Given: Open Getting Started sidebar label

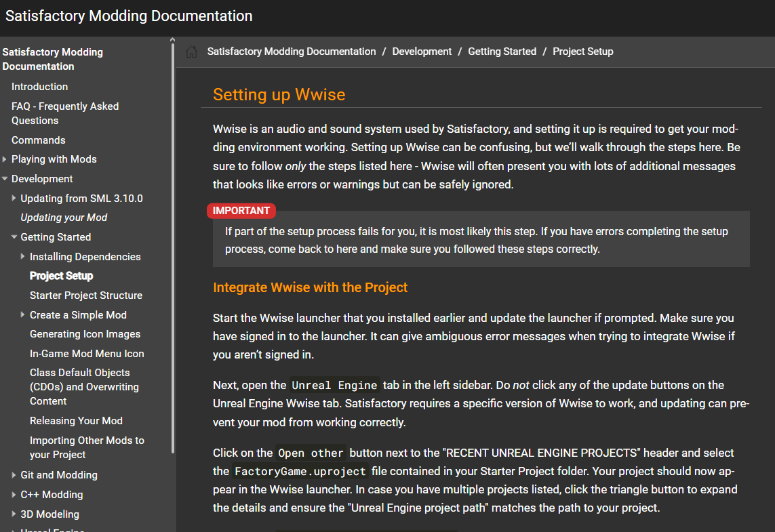Looking at the screenshot, I should (x=56, y=237).
